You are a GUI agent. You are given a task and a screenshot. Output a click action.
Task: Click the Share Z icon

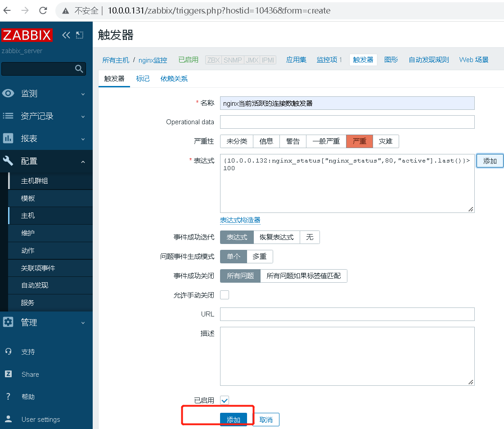tap(9, 374)
